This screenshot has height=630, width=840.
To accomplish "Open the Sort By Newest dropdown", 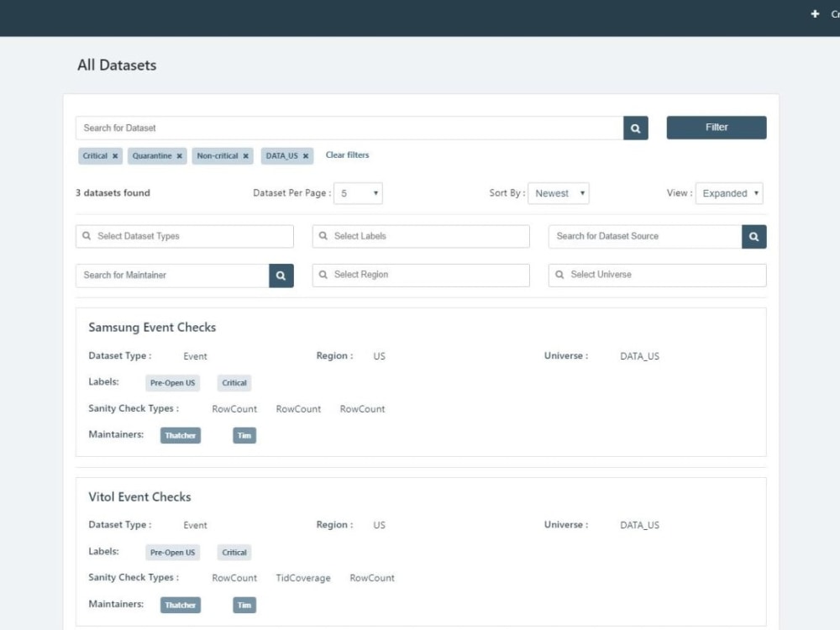I will pyautogui.click(x=559, y=193).
